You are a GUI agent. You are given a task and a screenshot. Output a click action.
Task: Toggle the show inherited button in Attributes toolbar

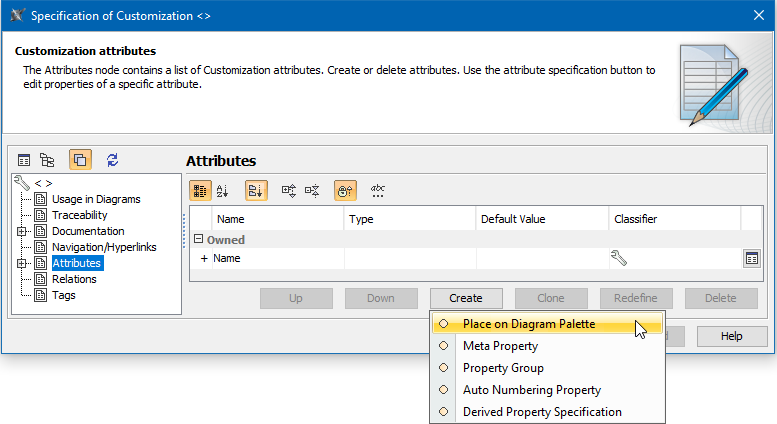pos(345,189)
